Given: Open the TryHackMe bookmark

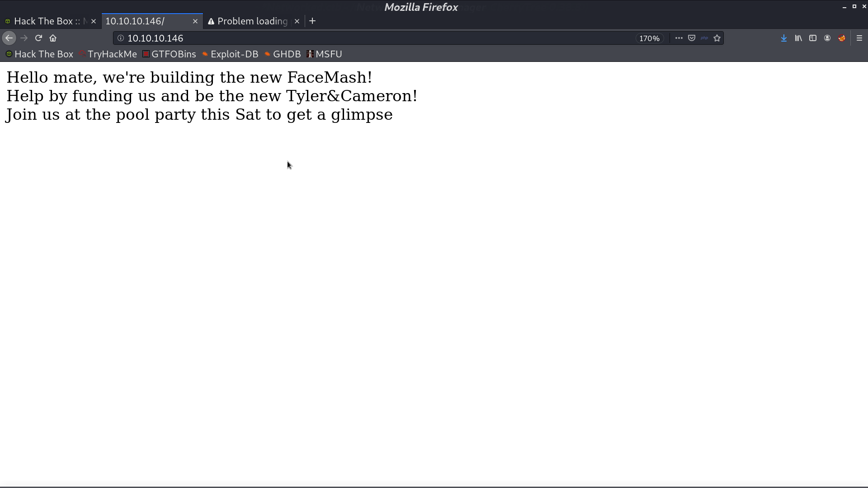Looking at the screenshot, I should coord(108,54).
